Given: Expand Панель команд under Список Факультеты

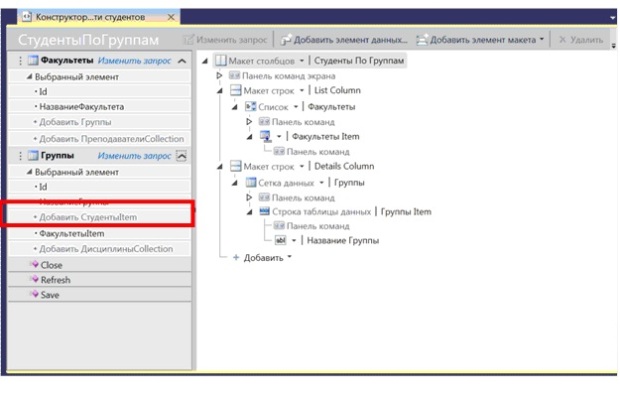Looking at the screenshot, I should coord(249,121).
